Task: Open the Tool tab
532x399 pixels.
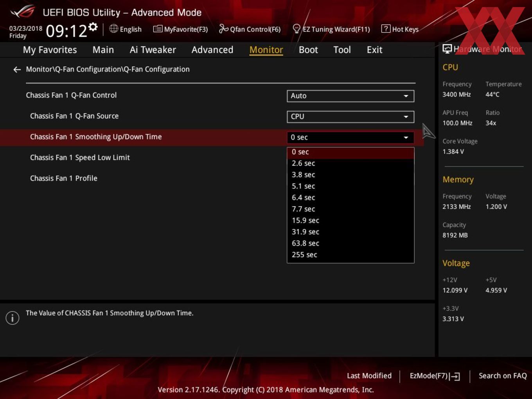Action: 342,50
